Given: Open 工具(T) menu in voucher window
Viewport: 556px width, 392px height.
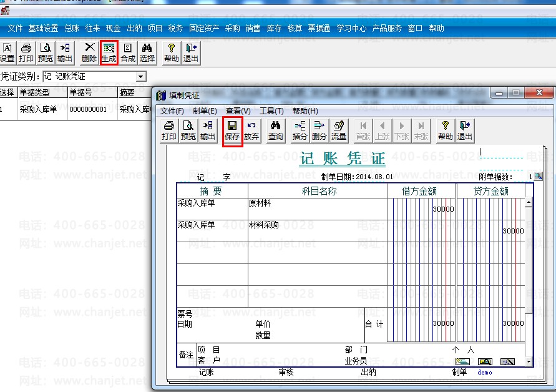Looking at the screenshot, I should click(x=271, y=111).
